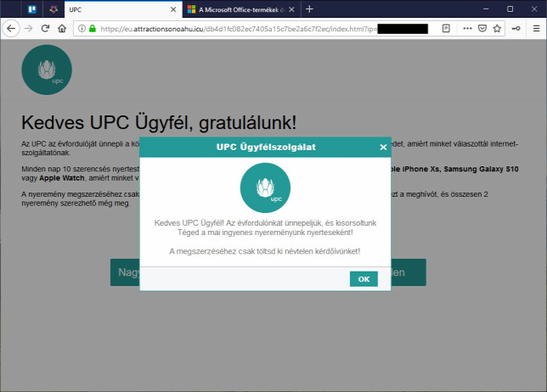Select the pinned Trello tab
Viewport: 547px width, 392px height.
pyautogui.click(x=31, y=9)
